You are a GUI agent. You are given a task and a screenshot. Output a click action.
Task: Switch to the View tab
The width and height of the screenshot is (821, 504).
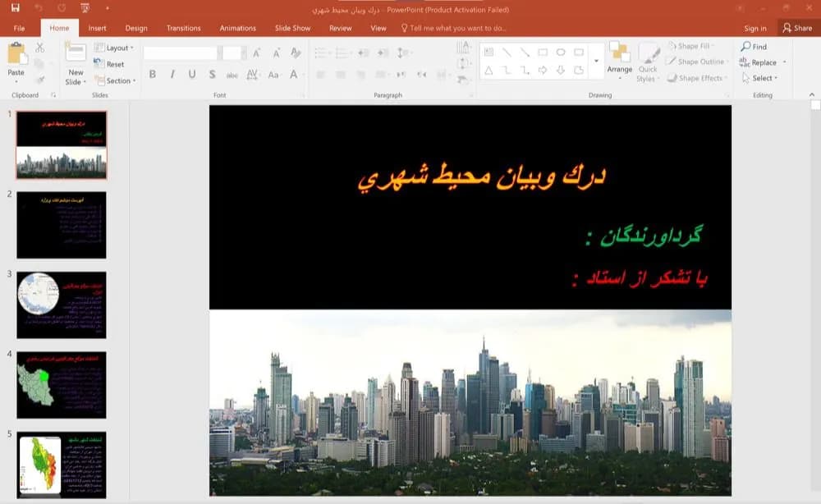(x=378, y=28)
